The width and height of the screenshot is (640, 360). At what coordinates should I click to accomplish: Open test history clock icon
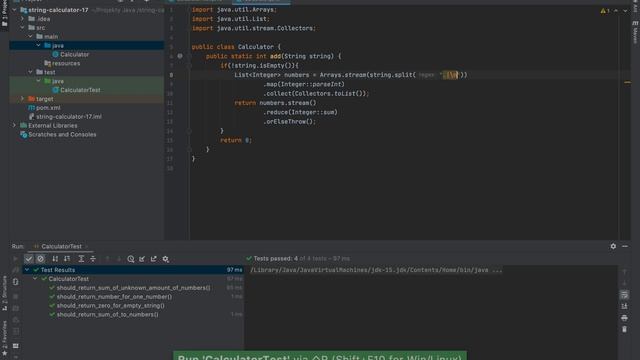(131, 259)
